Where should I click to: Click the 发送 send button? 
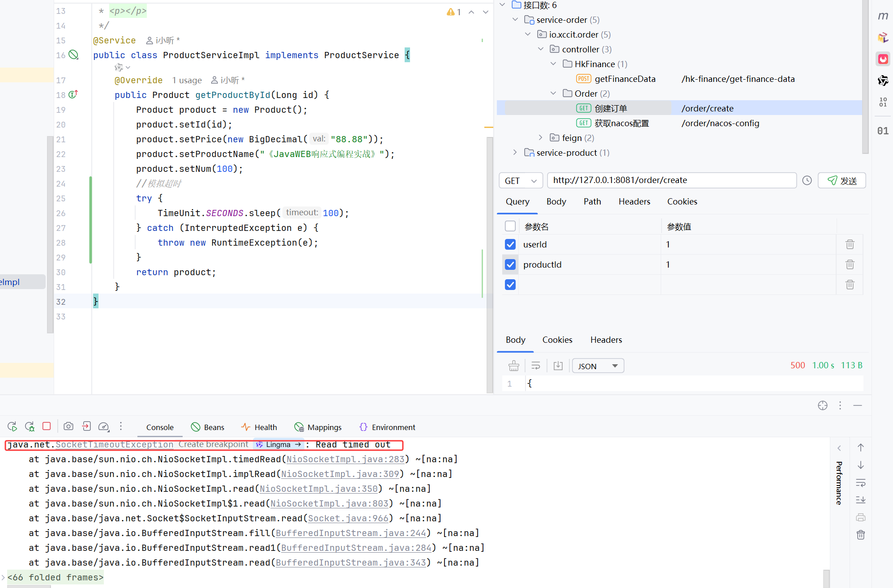coord(842,180)
